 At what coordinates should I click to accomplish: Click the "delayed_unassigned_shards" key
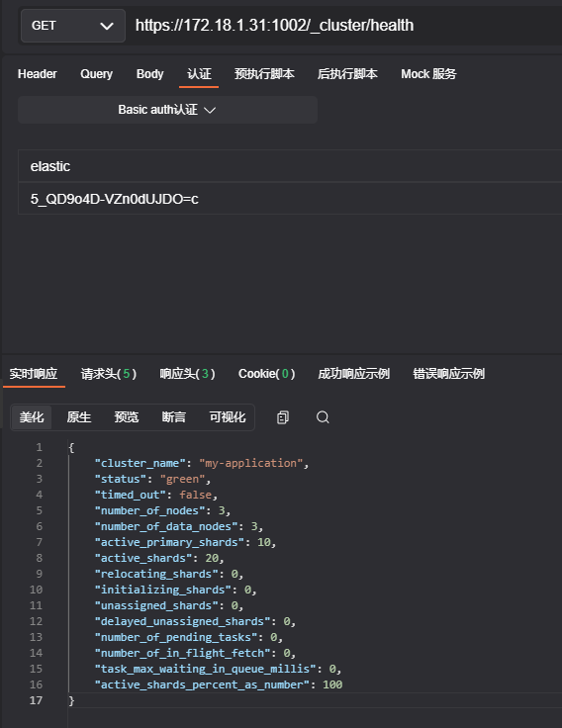click(182, 621)
